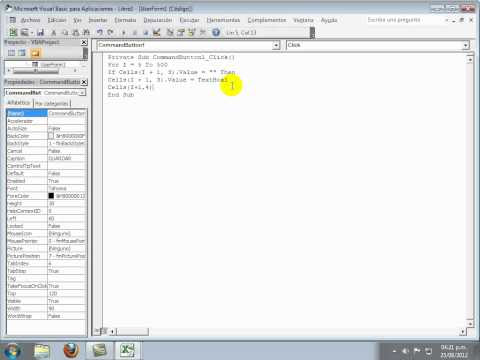Screen dimensions: 480x360
Task: Switch to the Alfabética properties tab
Action: pyautogui.click(x=19, y=103)
